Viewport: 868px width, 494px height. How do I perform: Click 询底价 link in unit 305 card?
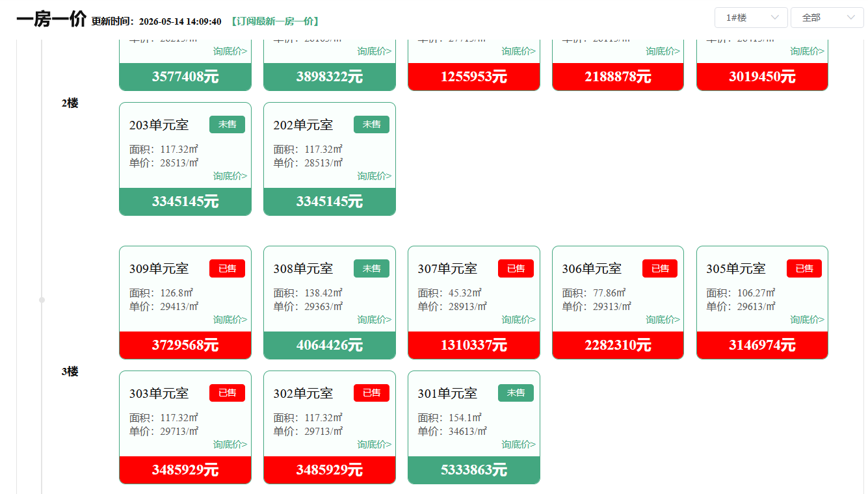pos(808,320)
